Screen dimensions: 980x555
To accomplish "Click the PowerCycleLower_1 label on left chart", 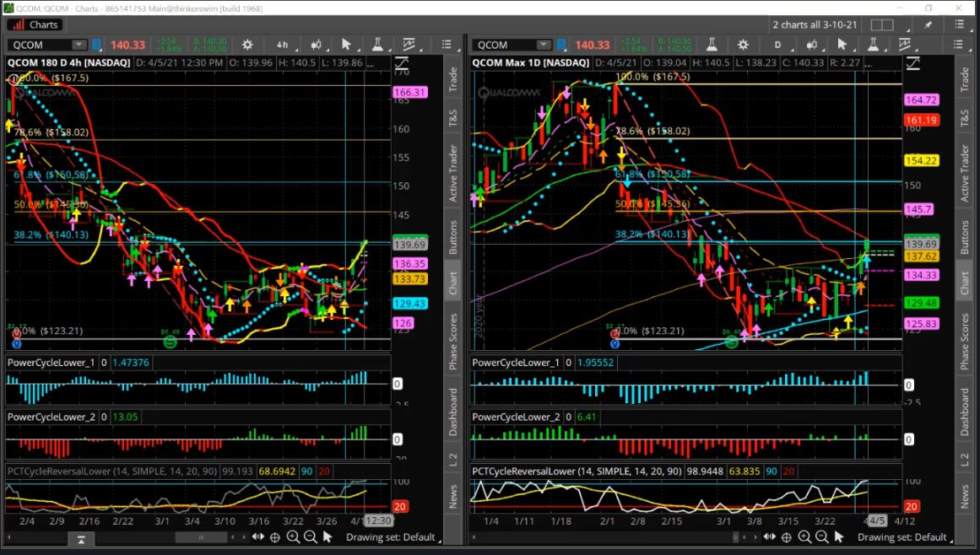I will (51, 363).
